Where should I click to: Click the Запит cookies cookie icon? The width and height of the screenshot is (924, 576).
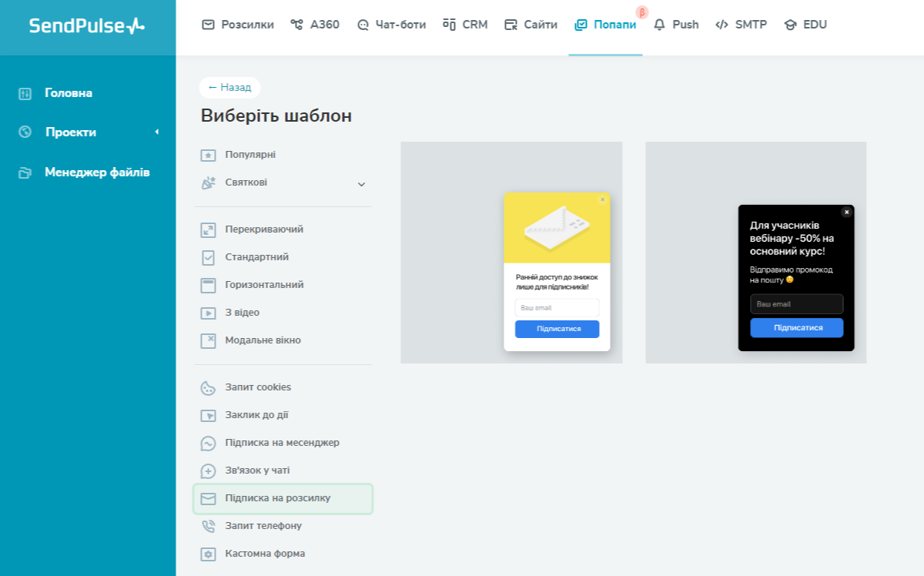point(208,388)
